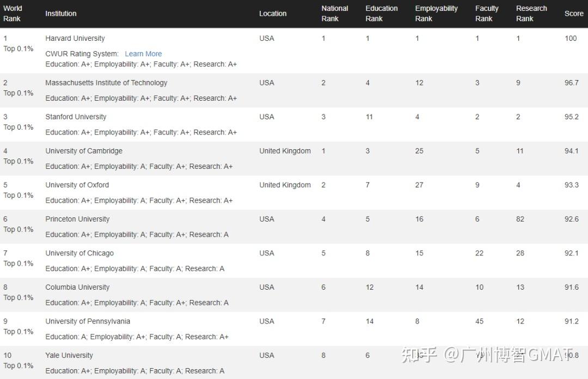The height and width of the screenshot is (379, 588).
Task: Click the University of Cambridge name
Action: pos(84,151)
